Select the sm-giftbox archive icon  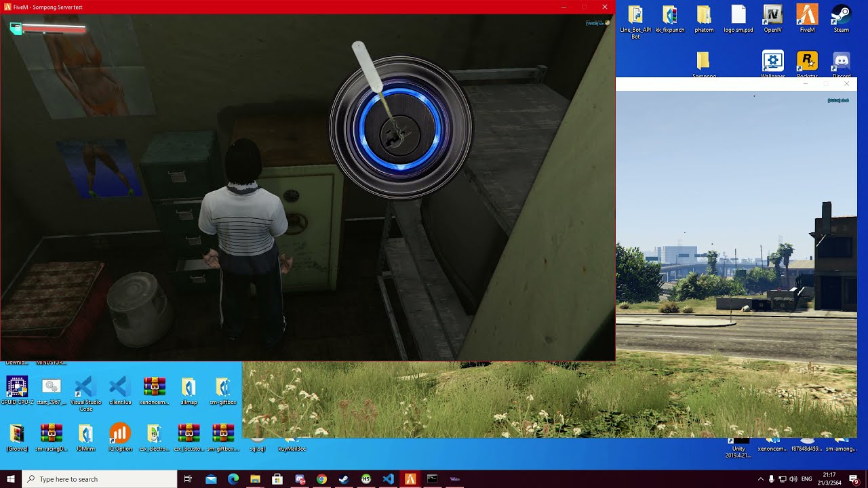point(223,438)
